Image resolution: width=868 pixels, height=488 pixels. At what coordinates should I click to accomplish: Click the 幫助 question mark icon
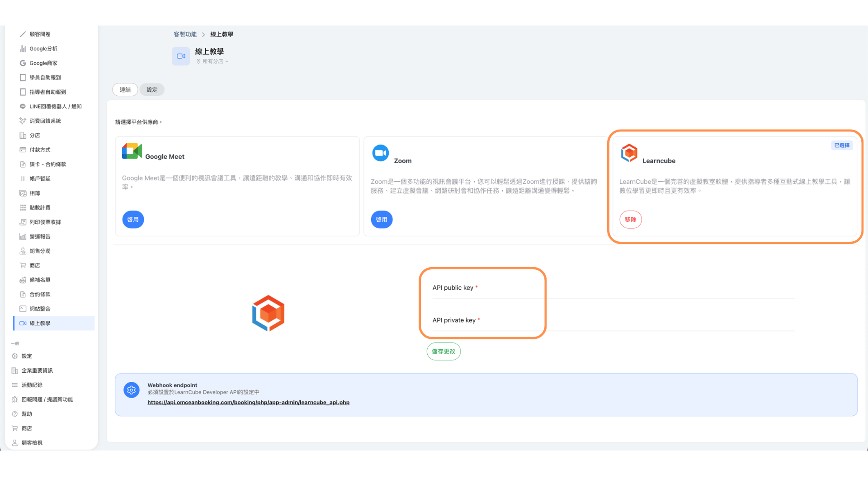pyautogui.click(x=14, y=414)
